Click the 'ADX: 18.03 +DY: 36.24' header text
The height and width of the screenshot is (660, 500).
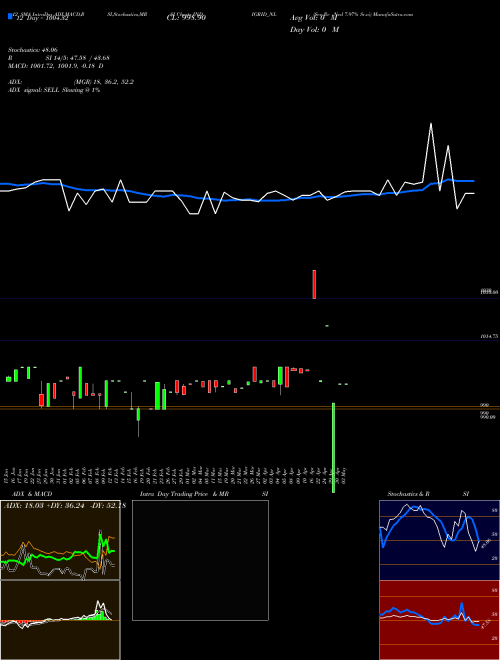click(45, 506)
